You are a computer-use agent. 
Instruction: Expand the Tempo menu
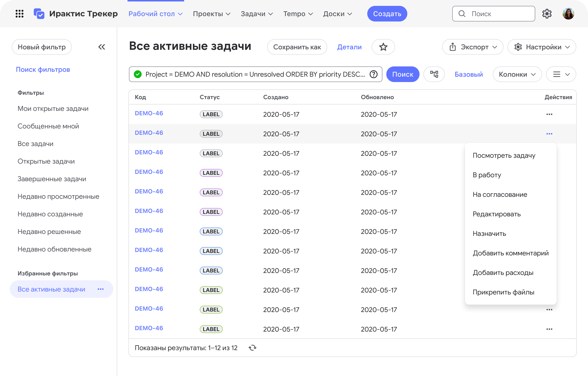tap(298, 14)
